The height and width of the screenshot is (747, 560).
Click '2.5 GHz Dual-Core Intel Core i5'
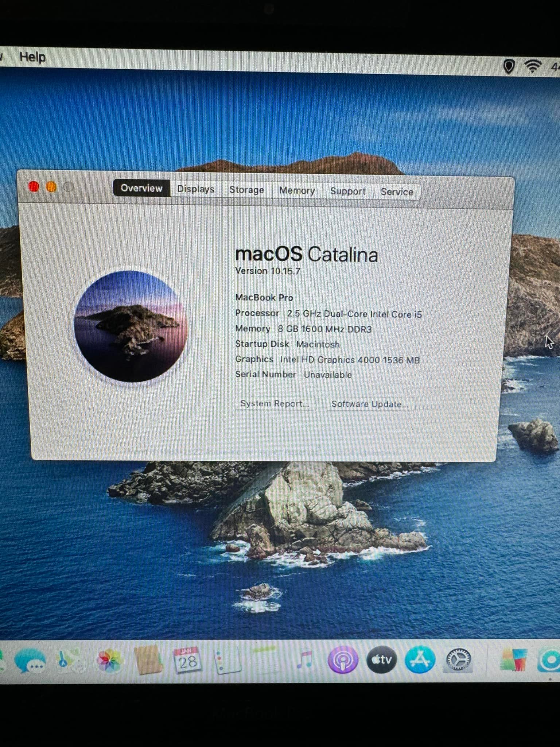[x=354, y=314]
